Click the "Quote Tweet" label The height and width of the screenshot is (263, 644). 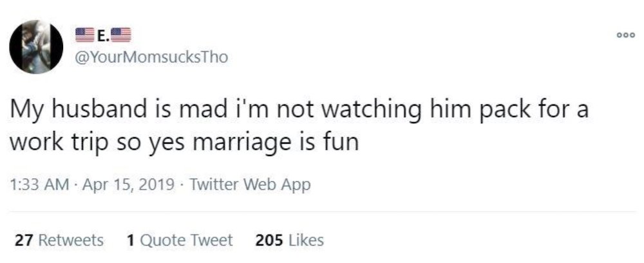tap(186, 240)
